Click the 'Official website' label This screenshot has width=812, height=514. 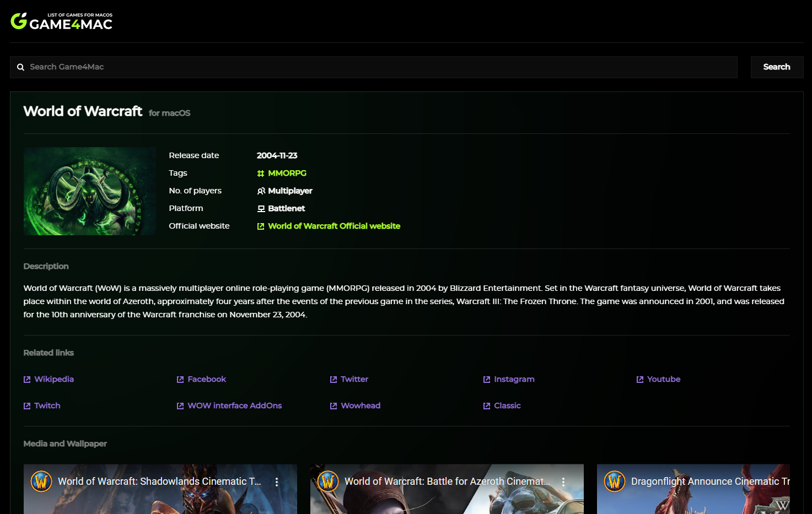[x=199, y=226]
